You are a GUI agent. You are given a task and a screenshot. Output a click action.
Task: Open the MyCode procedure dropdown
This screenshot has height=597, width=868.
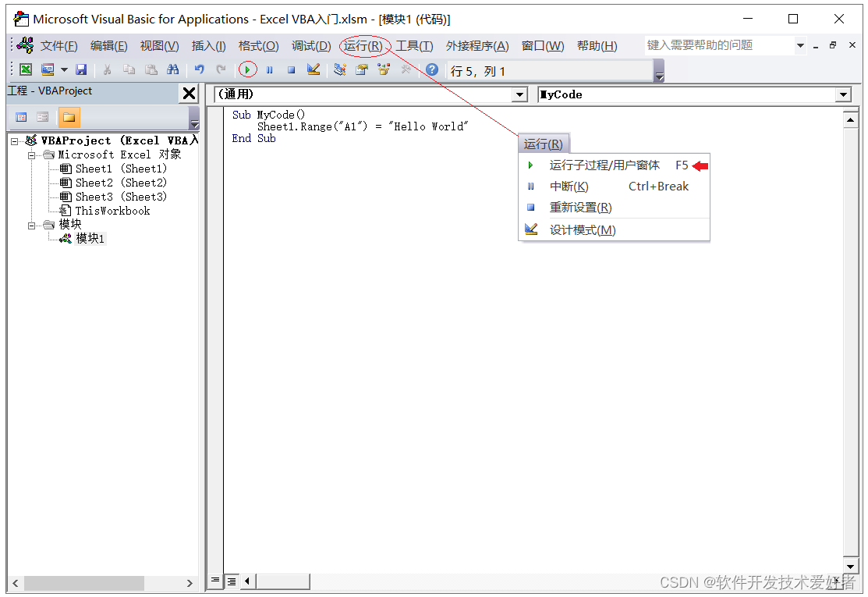tap(843, 94)
